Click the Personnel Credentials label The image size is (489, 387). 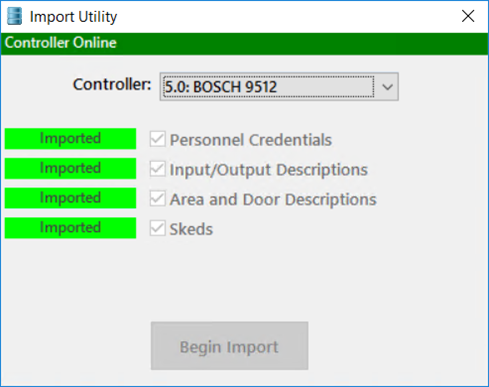click(x=251, y=140)
